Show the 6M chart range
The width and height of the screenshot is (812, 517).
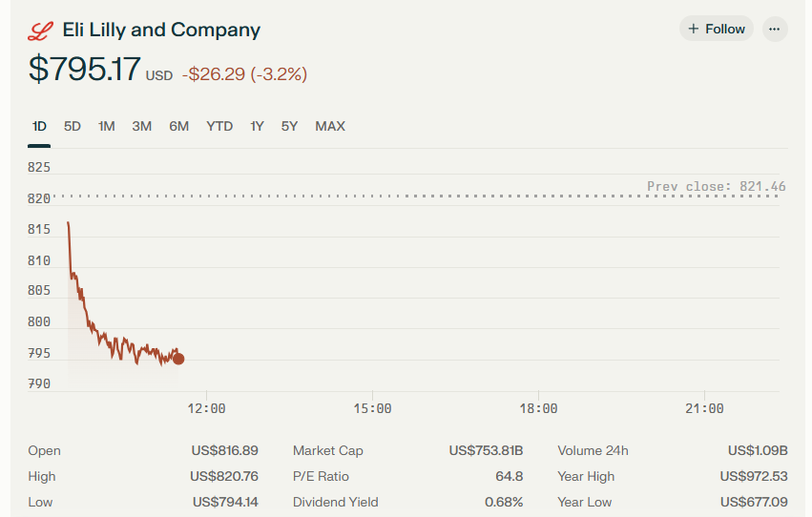pyautogui.click(x=178, y=126)
